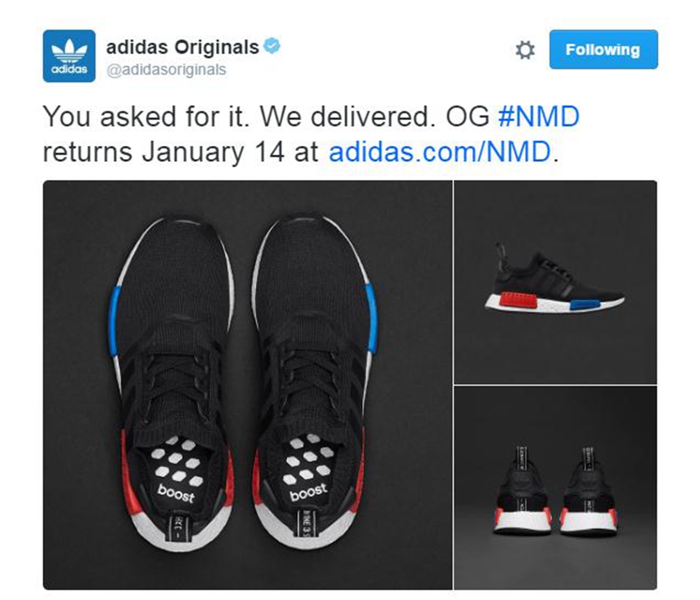Open the rear-view heels photo
This screenshot has height=600, width=700.
(556, 488)
